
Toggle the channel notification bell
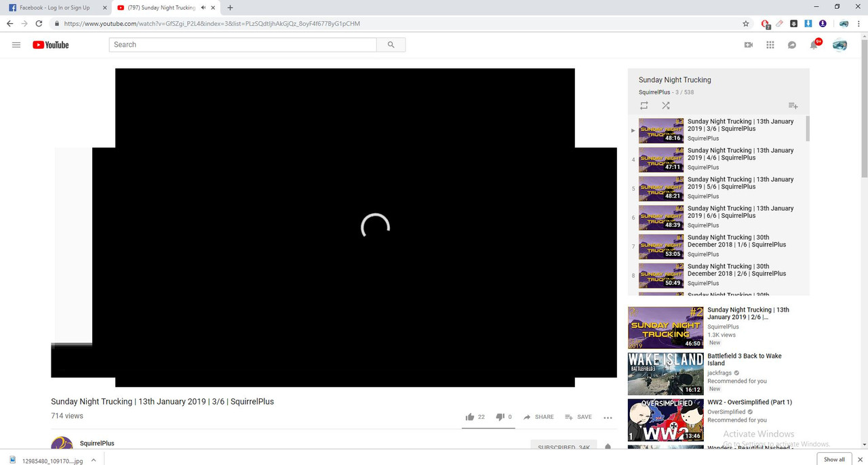tap(608, 447)
